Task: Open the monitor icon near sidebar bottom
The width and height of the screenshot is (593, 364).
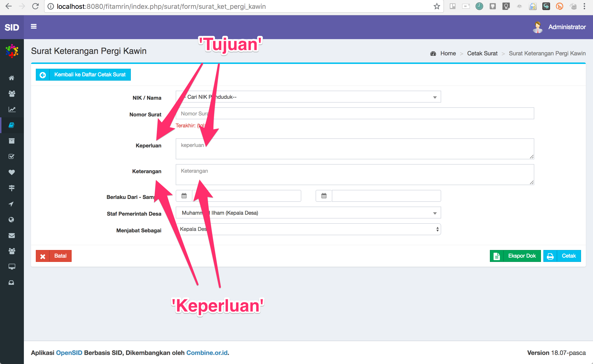Action: [11, 266]
